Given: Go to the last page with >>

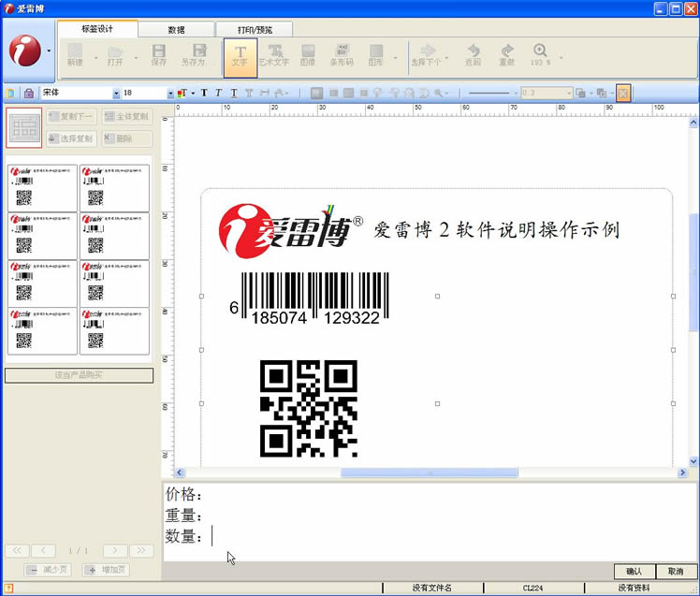Looking at the screenshot, I should (141, 550).
